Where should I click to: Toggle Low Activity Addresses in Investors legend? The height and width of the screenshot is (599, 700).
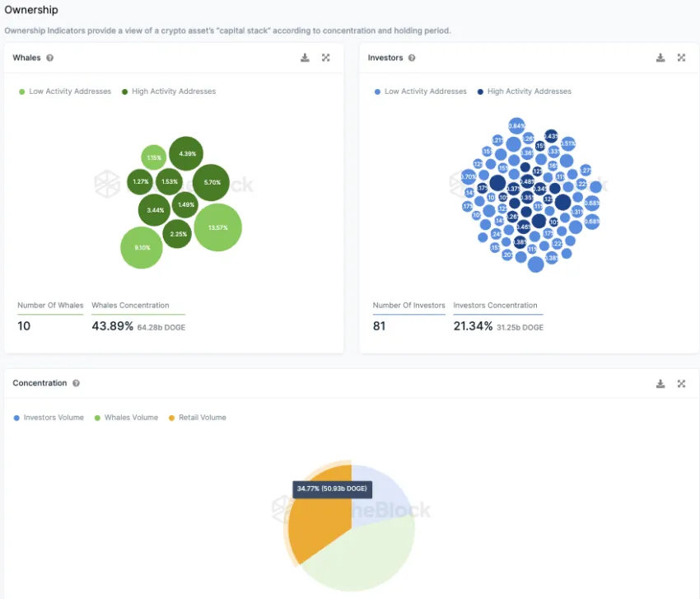click(x=421, y=91)
